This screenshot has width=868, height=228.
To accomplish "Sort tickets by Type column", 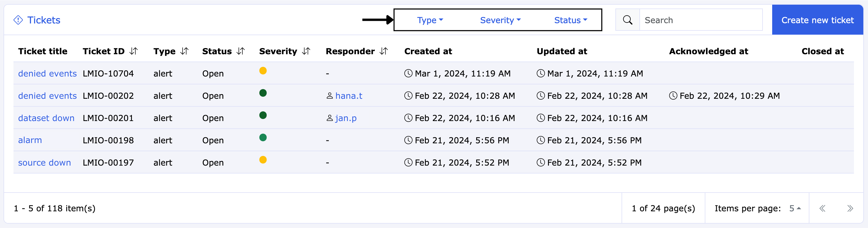I will (x=184, y=51).
